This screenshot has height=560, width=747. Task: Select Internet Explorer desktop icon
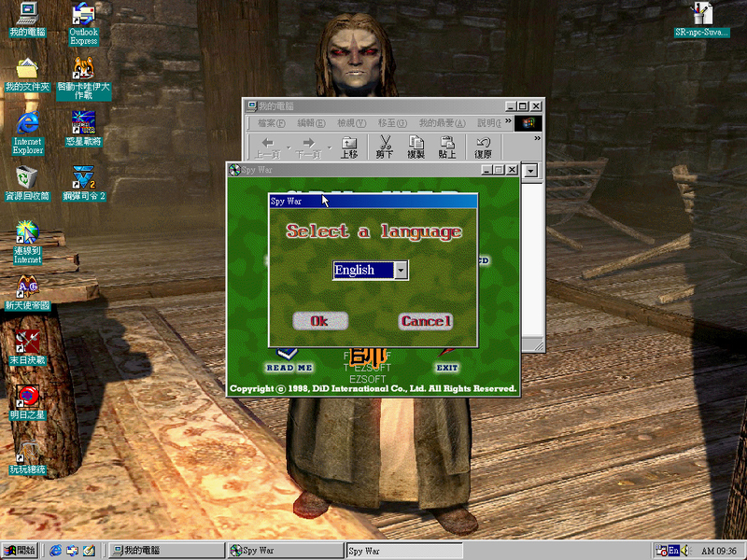27,133
